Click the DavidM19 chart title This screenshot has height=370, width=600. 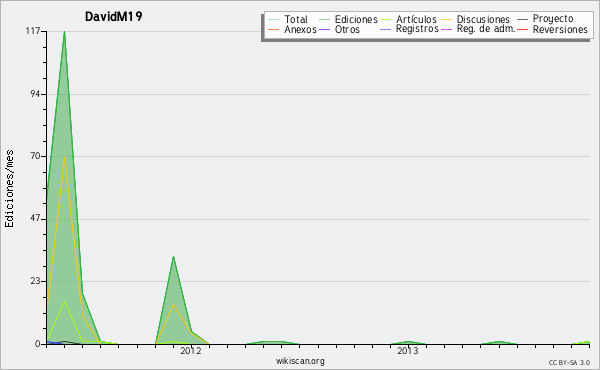tap(113, 16)
